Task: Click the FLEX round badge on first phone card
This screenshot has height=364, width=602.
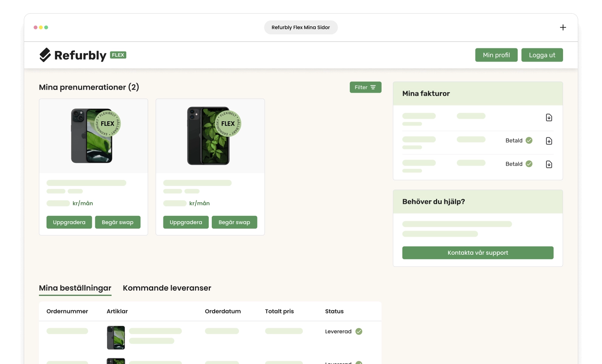Action: (x=107, y=124)
